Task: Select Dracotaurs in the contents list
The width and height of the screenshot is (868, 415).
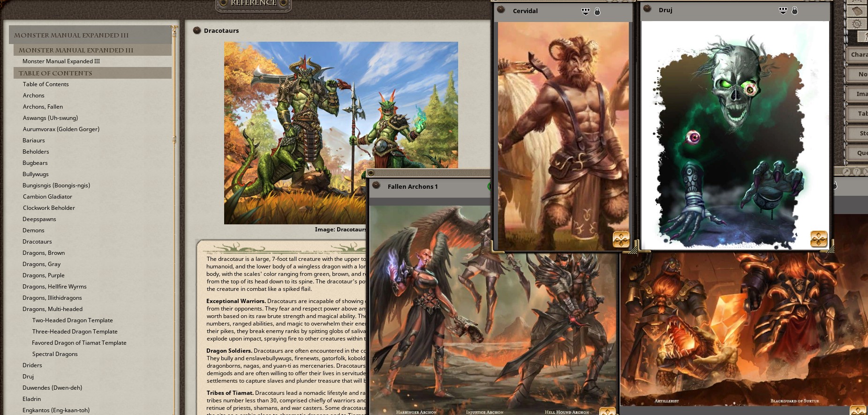Action: 37,242
